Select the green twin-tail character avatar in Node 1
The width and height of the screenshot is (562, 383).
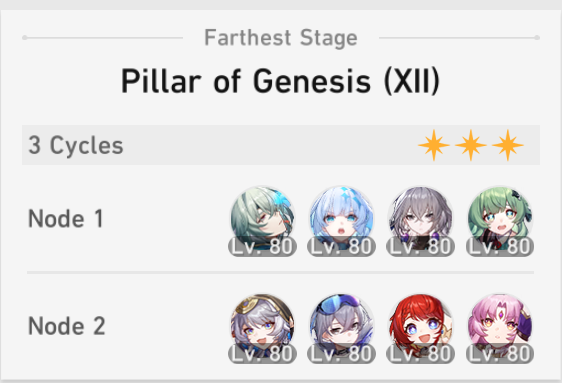coord(500,218)
